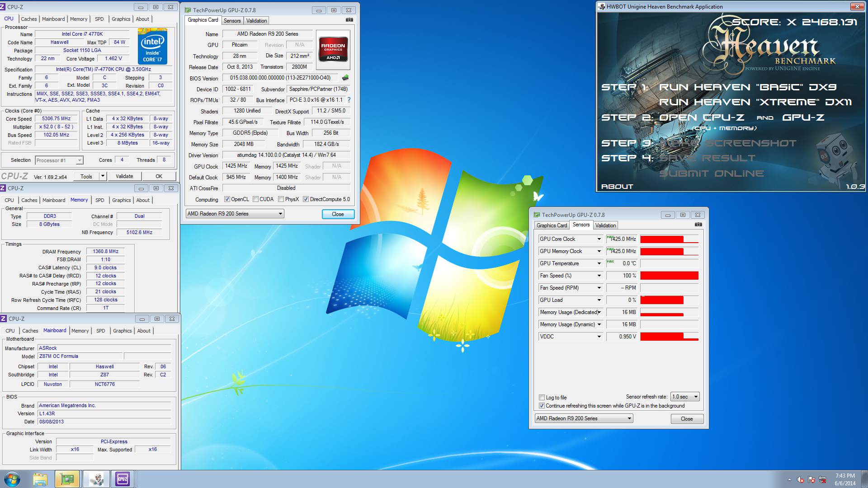Switch to Caches tab in top CPU-Z window
868x488 pixels.
point(29,19)
